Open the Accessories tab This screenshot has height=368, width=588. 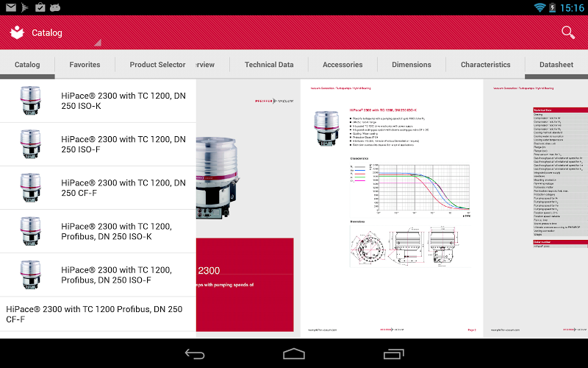click(343, 65)
